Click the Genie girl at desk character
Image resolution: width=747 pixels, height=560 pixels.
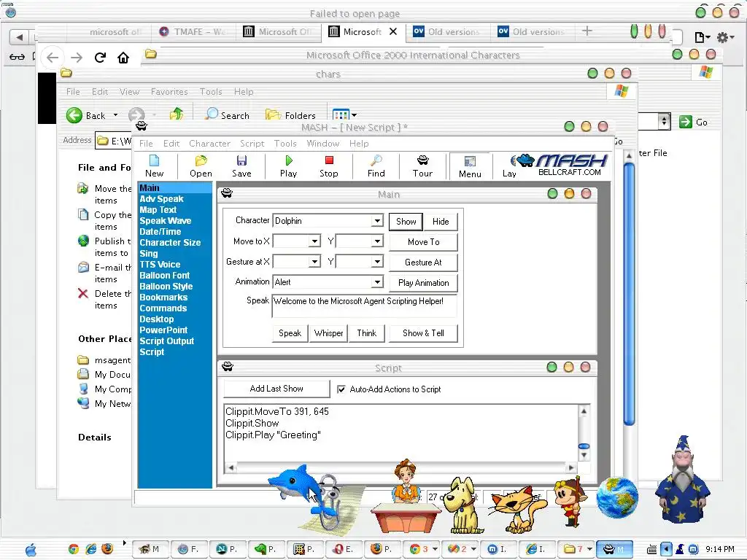point(405,495)
